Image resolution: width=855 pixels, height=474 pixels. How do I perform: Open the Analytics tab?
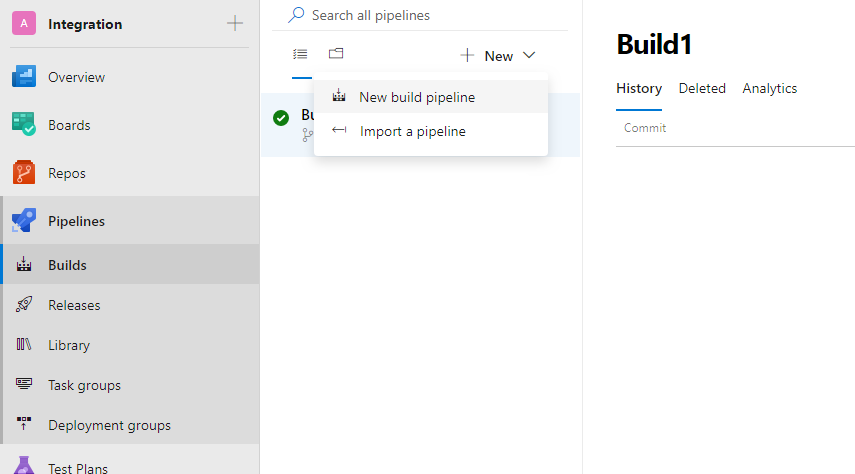[x=769, y=88]
